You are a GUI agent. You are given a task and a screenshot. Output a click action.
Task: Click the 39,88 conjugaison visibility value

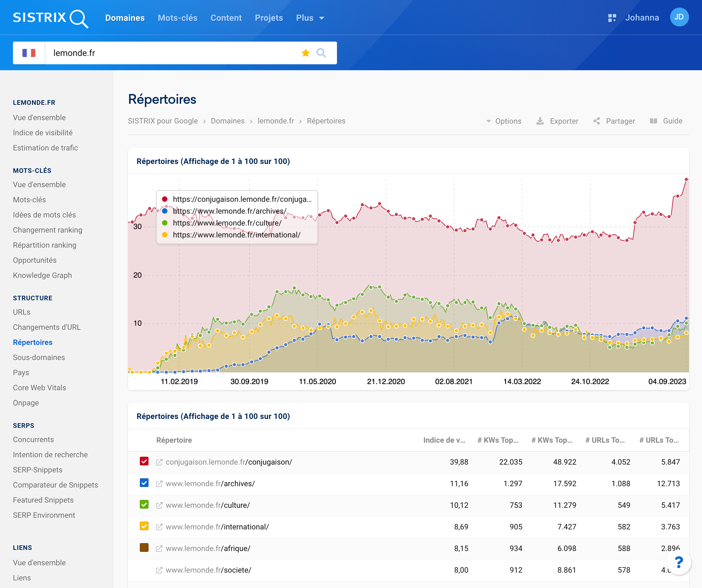pos(459,462)
